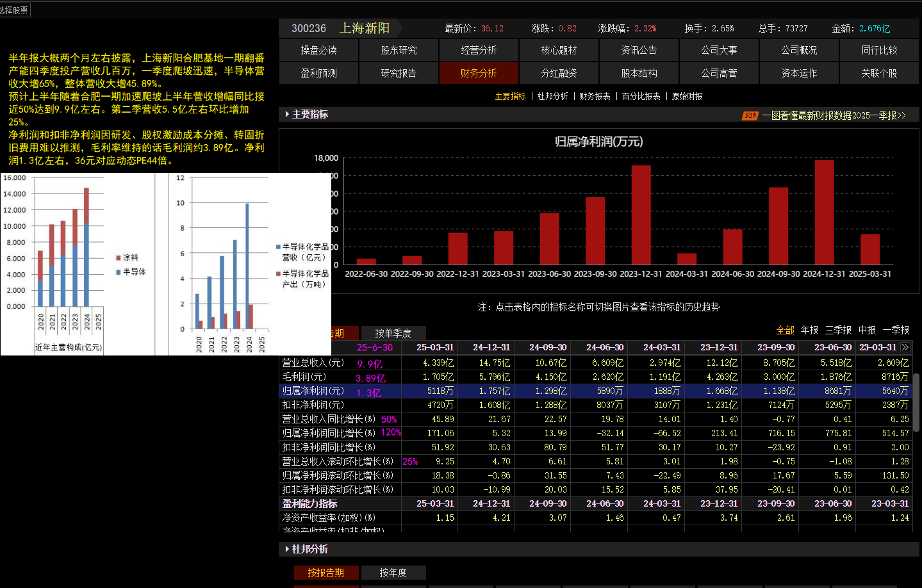922x588 pixels.
Task: Open 同行比较 tab
Action: coord(879,50)
